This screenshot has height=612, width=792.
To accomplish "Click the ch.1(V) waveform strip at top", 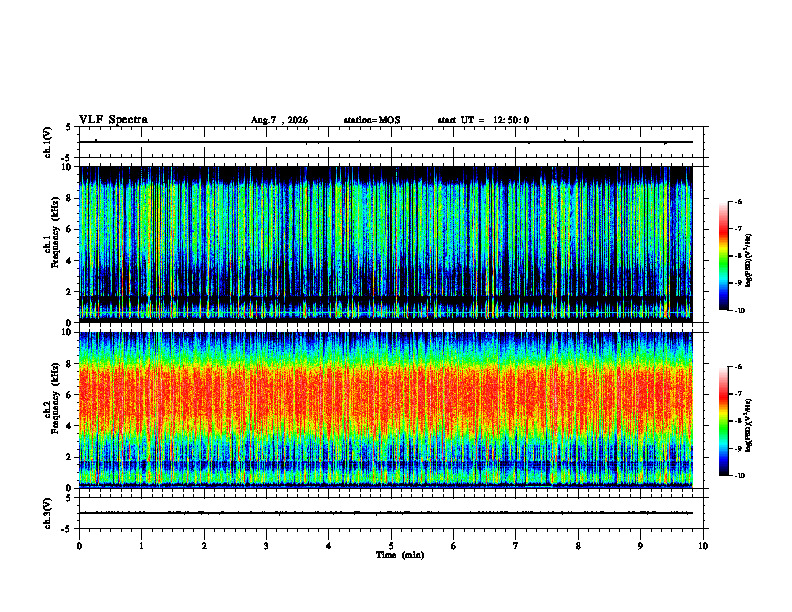I will [386, 142].
